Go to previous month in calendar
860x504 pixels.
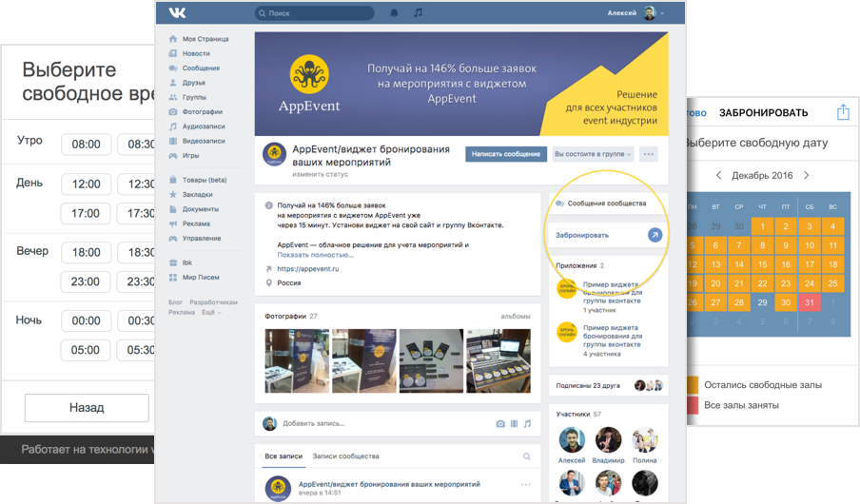pos(718,176)
